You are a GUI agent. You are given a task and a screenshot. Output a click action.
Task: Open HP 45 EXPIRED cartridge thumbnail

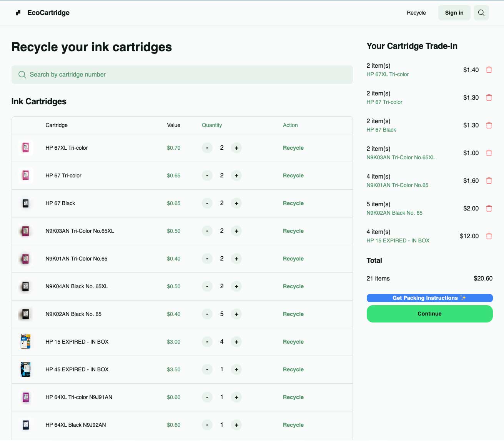click(x=26, y=370)
